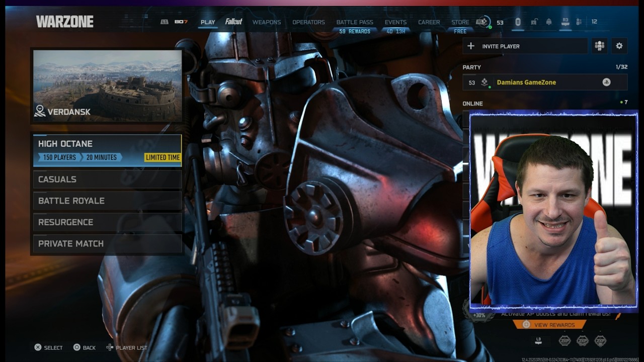Click the L3 boost menu icon
Viewport: 644px width, 362px height.
pyautogui.click(x=538, y=340)
